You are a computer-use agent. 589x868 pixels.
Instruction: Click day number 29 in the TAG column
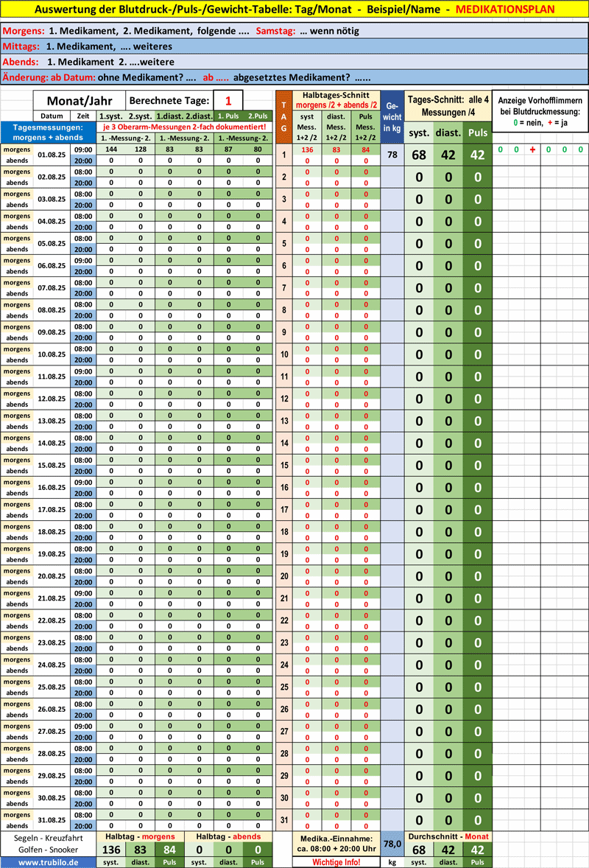(283, 776)
